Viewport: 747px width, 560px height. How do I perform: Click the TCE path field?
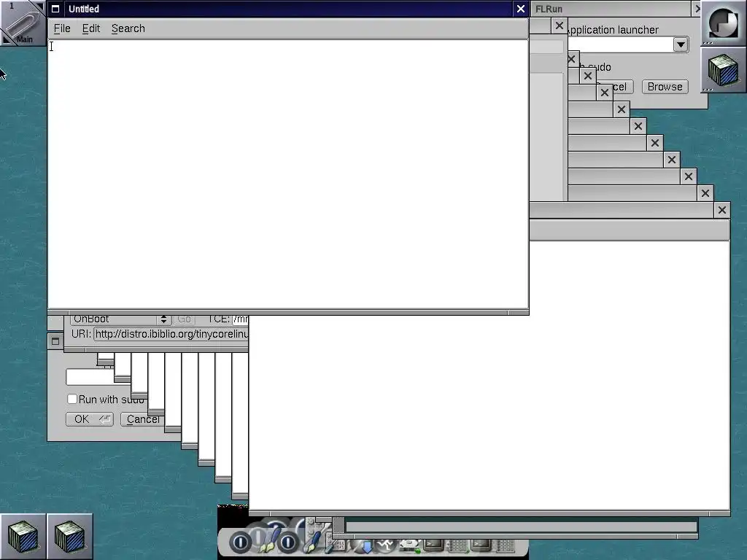(x=240, y=319)
